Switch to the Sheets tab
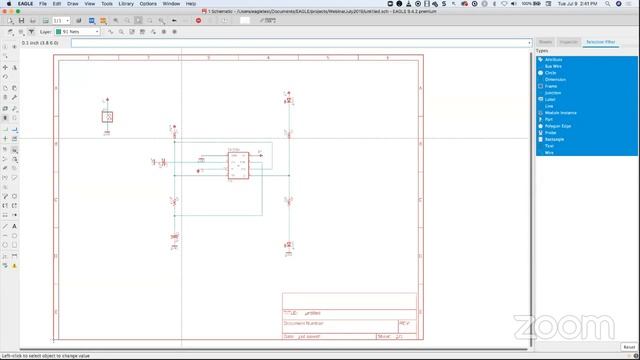 (x=545, y=42)
